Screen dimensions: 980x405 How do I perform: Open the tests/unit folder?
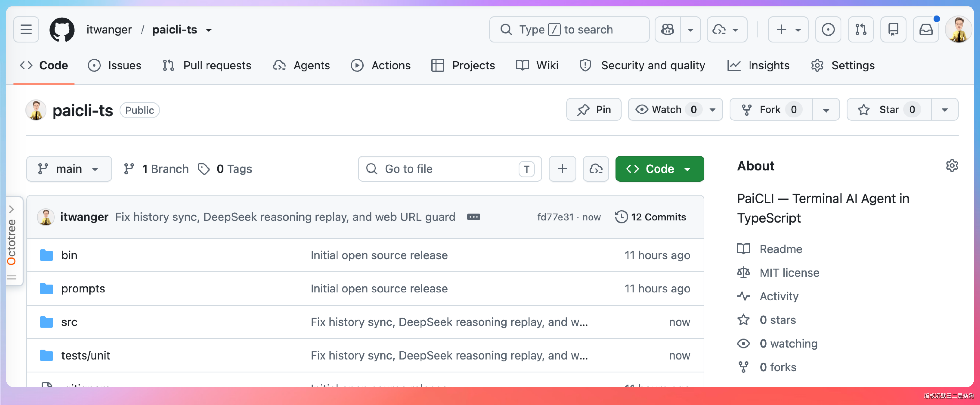pyautogui.click(x=86, y=355)
